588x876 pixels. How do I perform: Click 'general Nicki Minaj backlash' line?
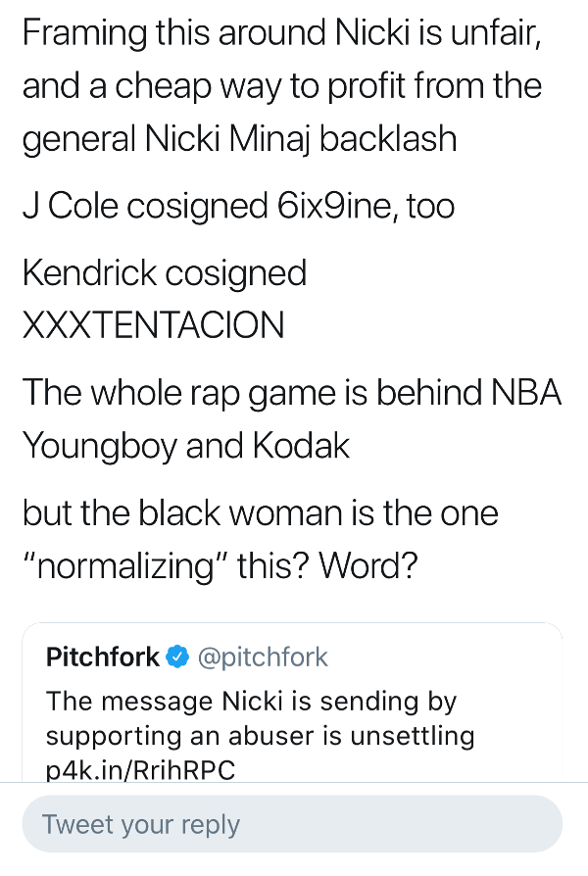(x=239, y=138)
